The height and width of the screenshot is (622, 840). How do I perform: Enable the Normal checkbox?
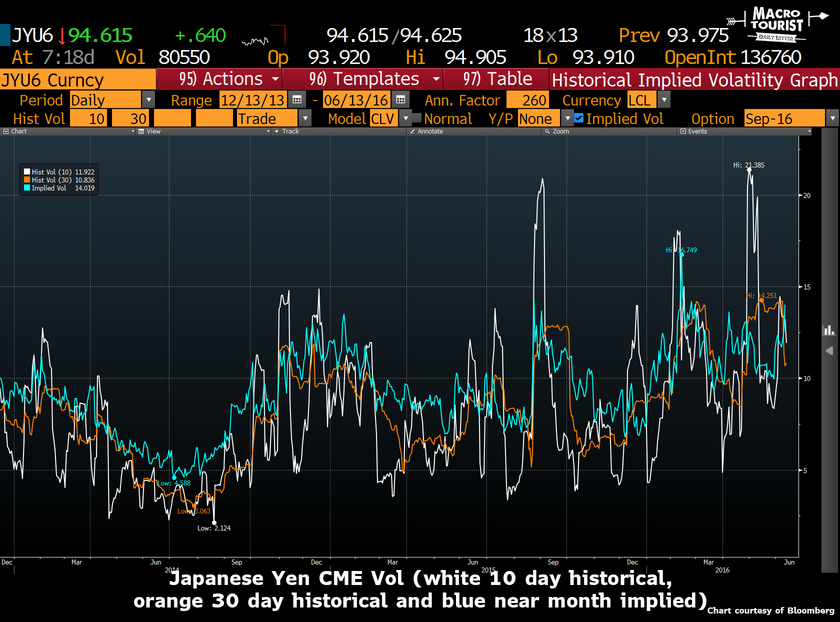pyautogui.click(x=417, y=118)
